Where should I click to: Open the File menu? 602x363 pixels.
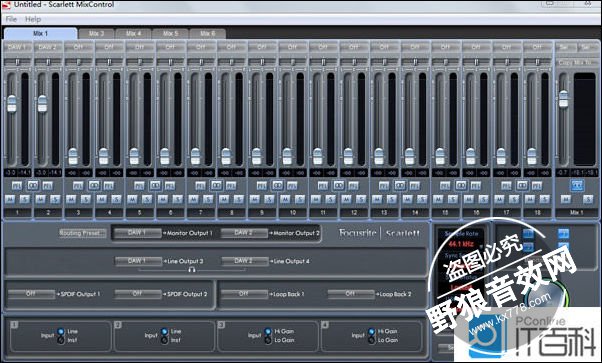point(12,19)
